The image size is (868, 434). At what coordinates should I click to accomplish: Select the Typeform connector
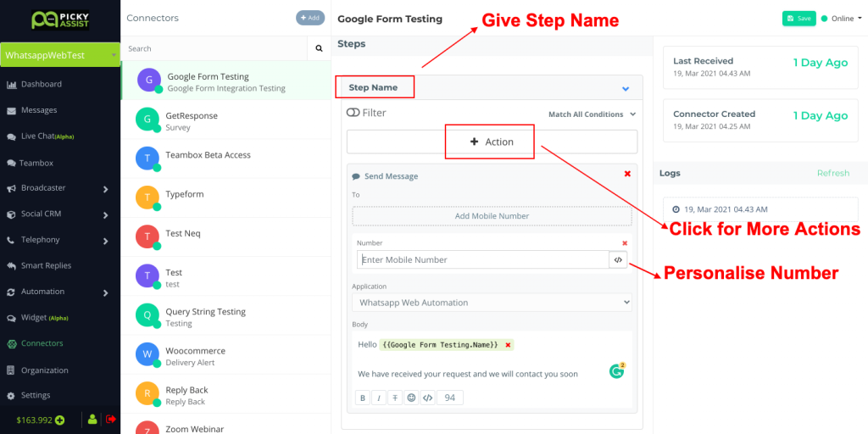pos(225,198)
